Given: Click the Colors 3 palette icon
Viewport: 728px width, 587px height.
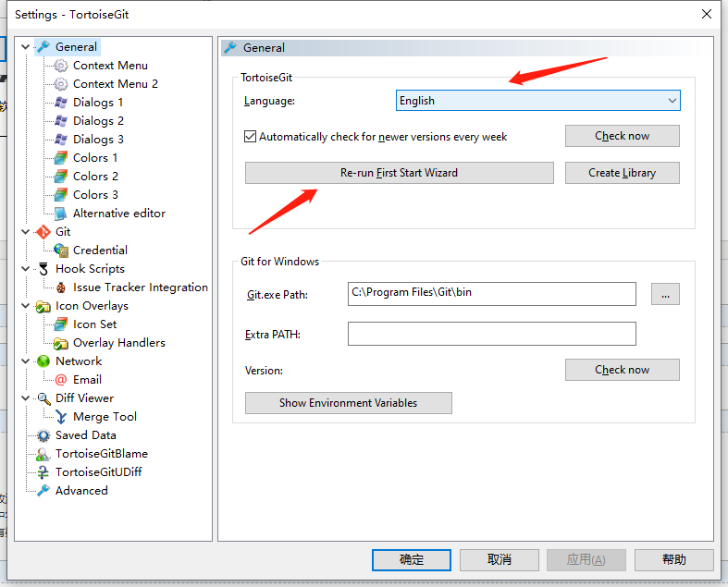Looking at the screenshot, I should (61, 195).
